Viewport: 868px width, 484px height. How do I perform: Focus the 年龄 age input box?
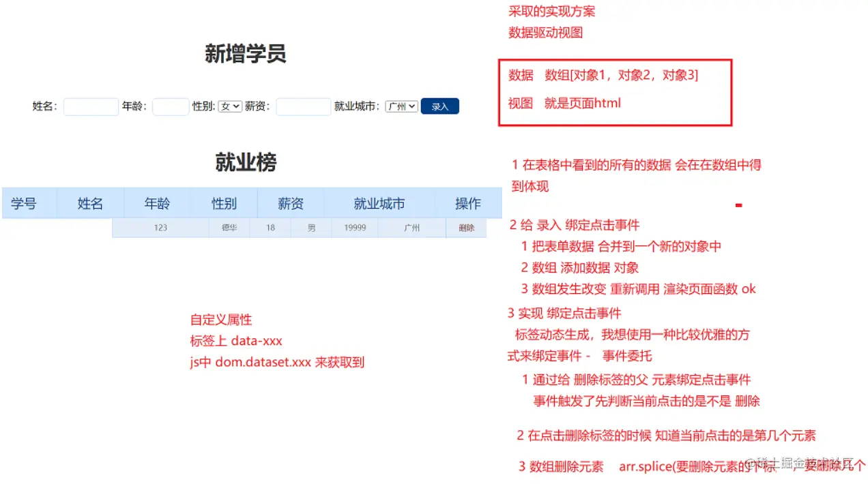point(171,106)
